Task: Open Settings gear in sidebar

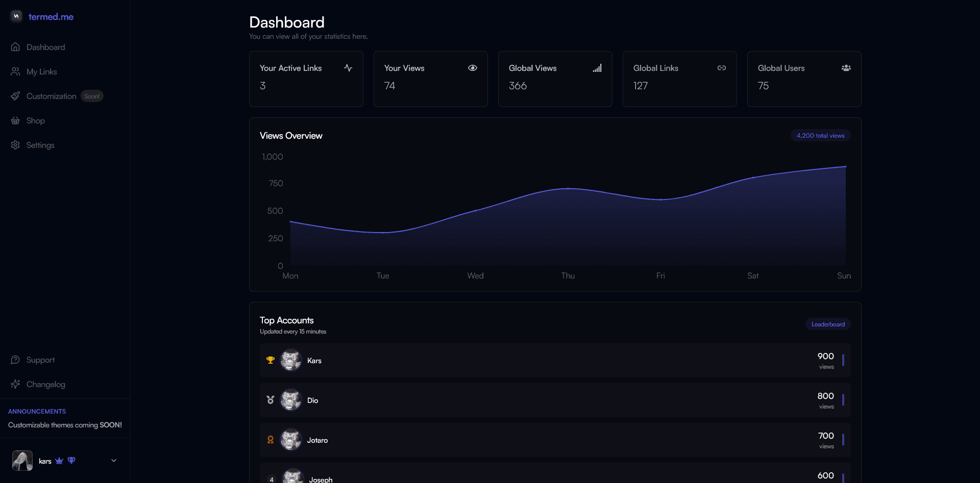Action: pyautogui.click(x=15, y=145)
